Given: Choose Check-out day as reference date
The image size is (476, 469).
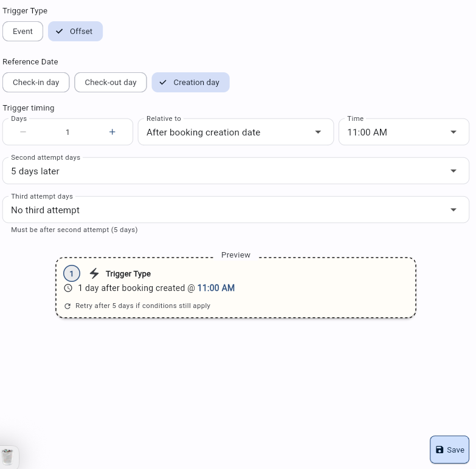Looking at the screenshot, I should 111,83.
